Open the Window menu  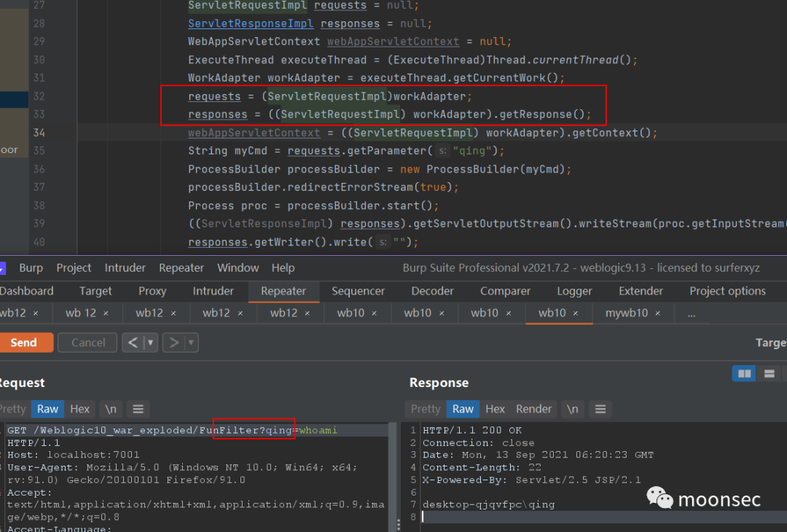[x=238, y=268]
